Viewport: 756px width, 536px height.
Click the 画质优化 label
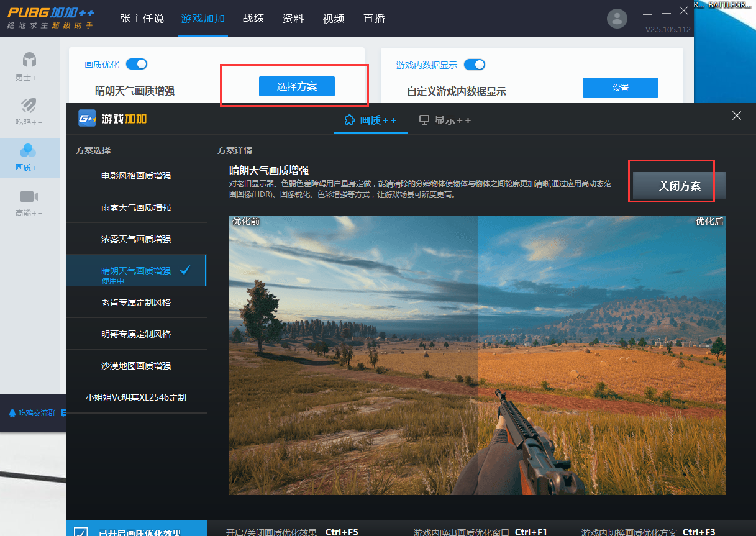point(102,65)
